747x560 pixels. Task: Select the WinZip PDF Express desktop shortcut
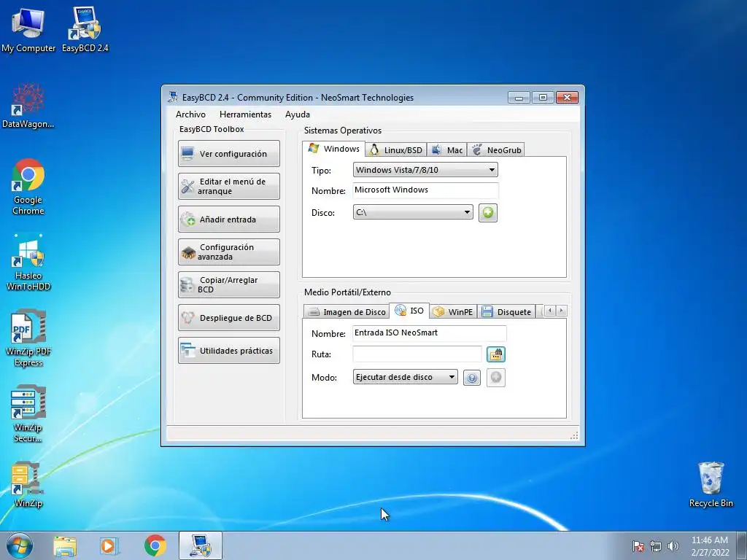coord(28,338)
